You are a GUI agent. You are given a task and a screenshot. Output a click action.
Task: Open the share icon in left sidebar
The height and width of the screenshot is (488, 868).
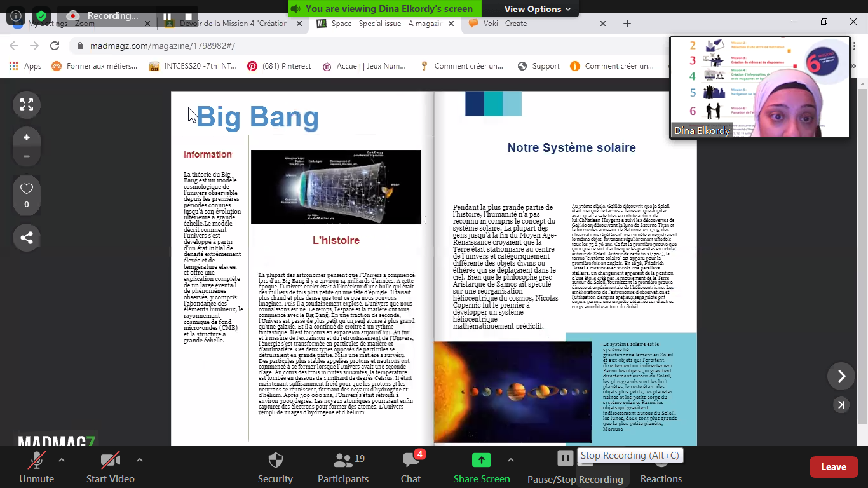coord(27,238)
